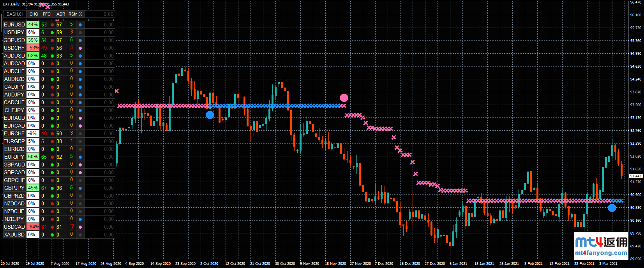The height and width of the screenshot is (268, 644).
Task: Open the mt4fanyong.com watermark link
Action: 601,253
